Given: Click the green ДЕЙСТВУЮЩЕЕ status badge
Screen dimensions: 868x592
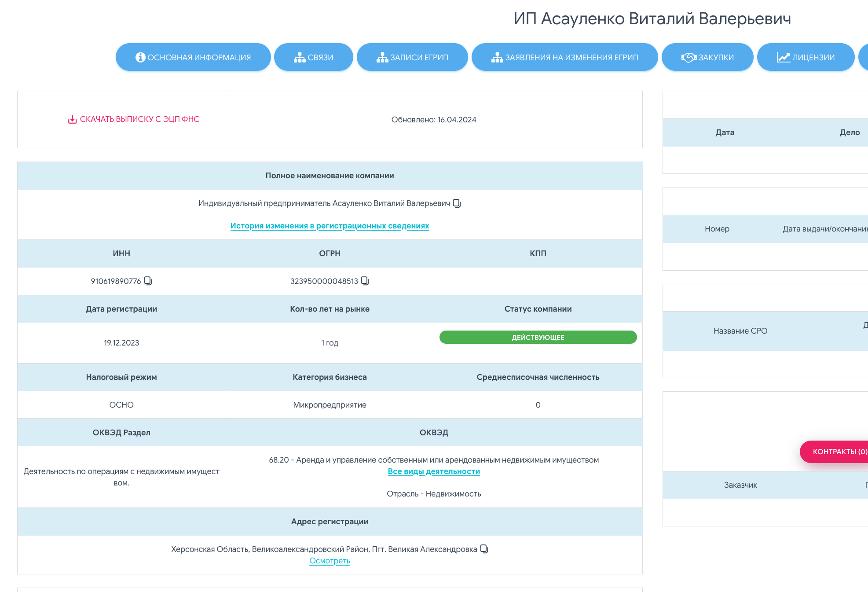Looking at the screenshot, I should 538,337.
